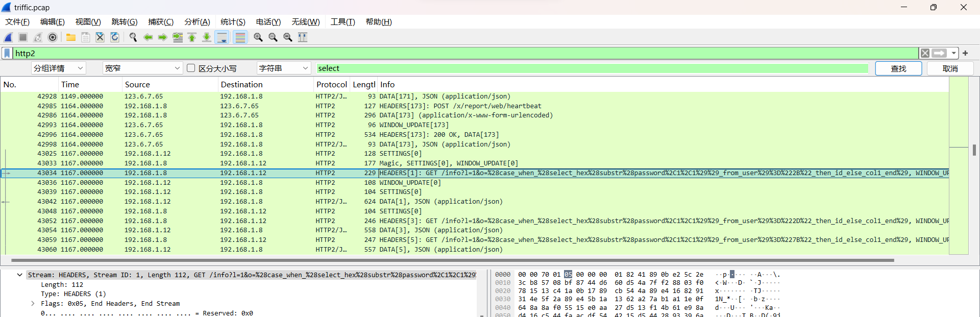Sort by the No. column header
This screenshot has width=980, height=317.
[30, 85]
